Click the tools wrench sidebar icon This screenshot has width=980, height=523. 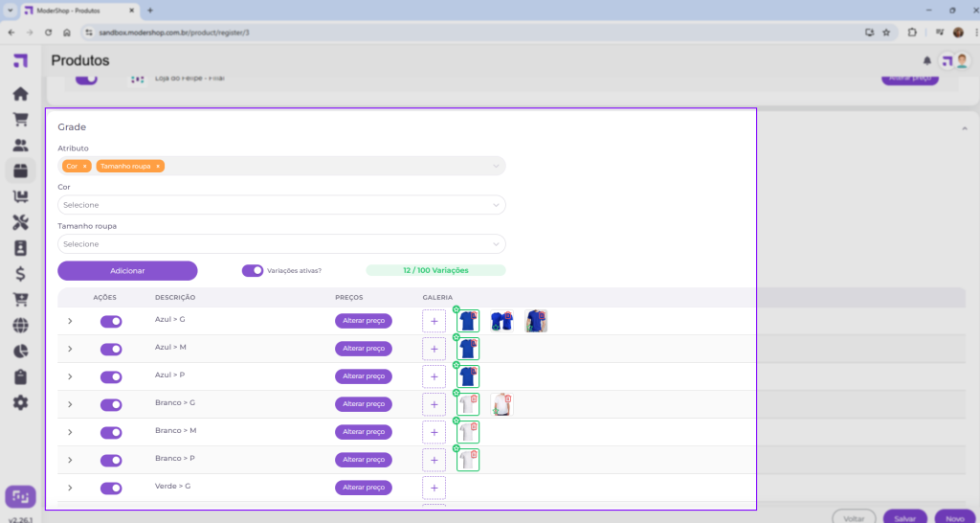(19, 222)
